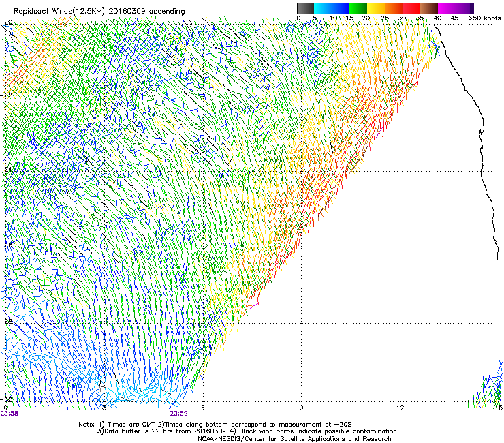
Task: Click the purple '23:59' time stamp
Action: click(178, 414)
